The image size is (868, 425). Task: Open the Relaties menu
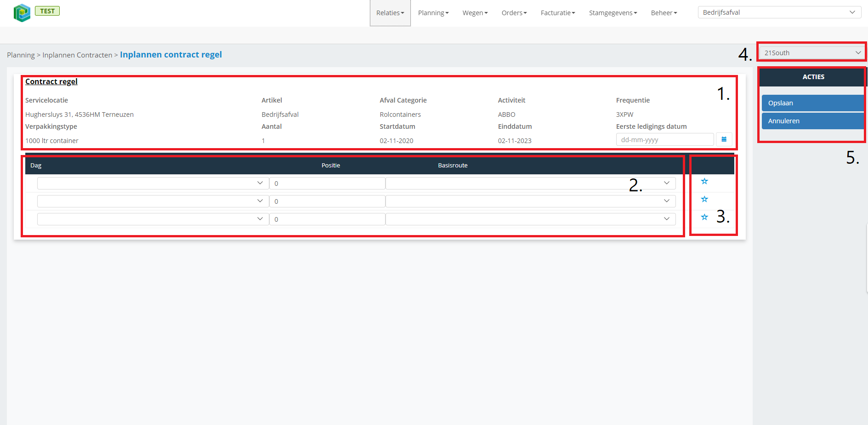[x=390, y=13]
